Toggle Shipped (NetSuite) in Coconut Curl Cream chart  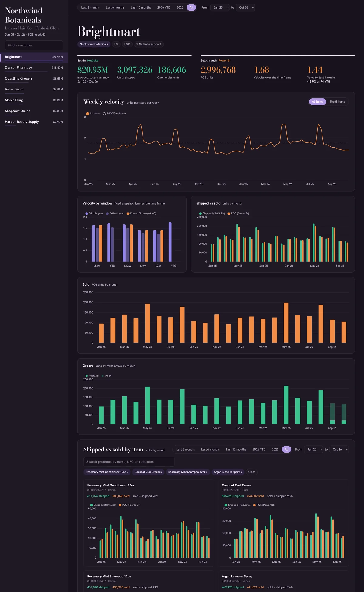click(238, 505)
